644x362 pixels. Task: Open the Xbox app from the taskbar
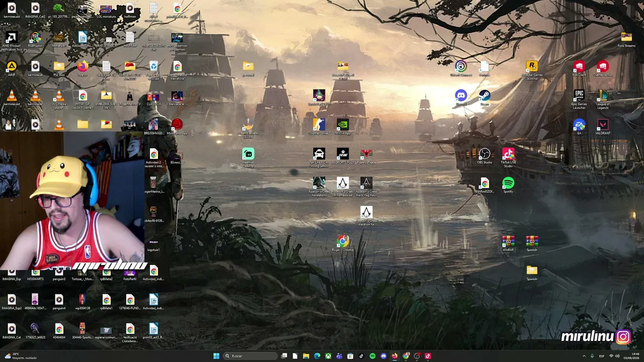tap(328, 356)
